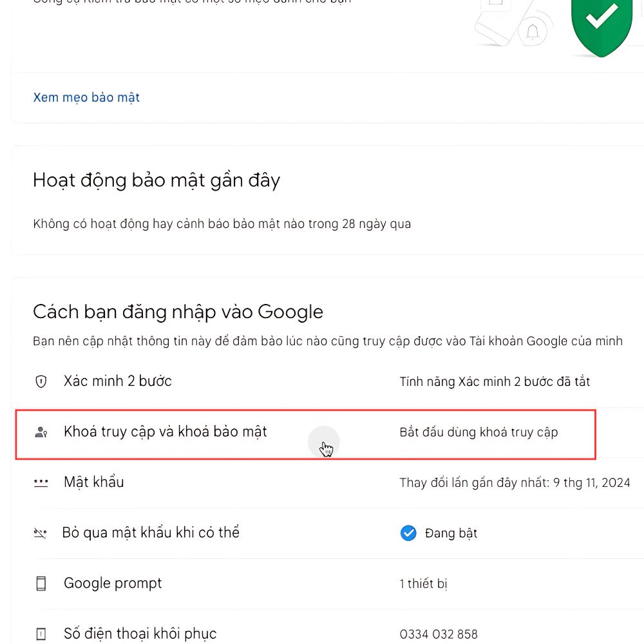
Task: Open Xác minh 2 bước settings
Action: click(x=329, y=381)
